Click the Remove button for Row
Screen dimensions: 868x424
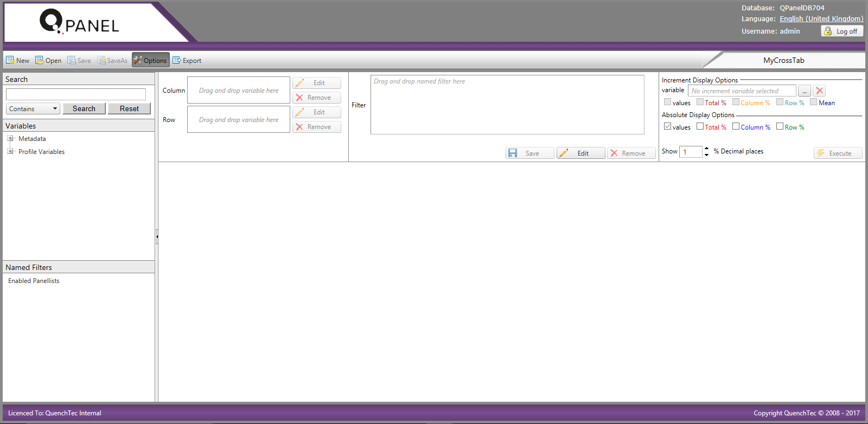pos(317,127)
